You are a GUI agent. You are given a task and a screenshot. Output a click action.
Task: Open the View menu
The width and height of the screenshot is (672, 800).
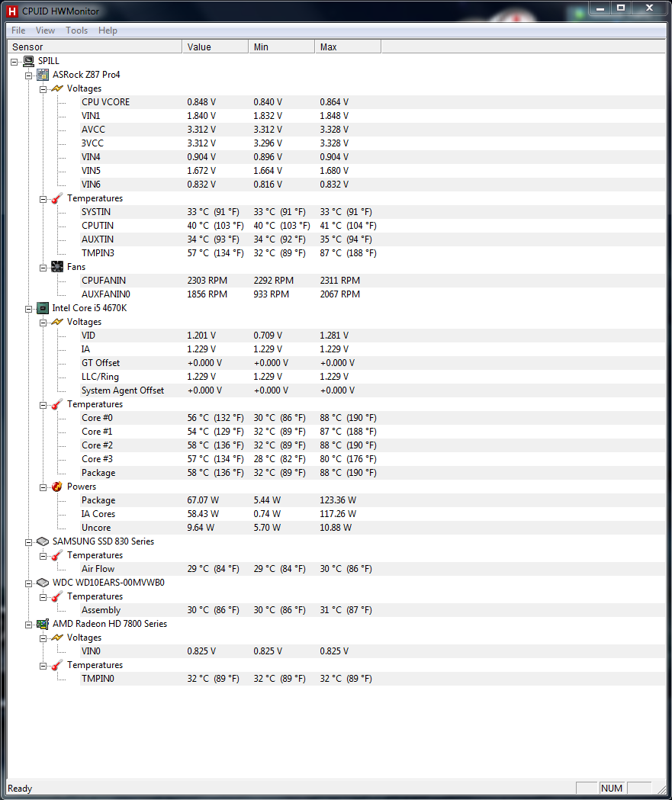(x=46, y=31)
